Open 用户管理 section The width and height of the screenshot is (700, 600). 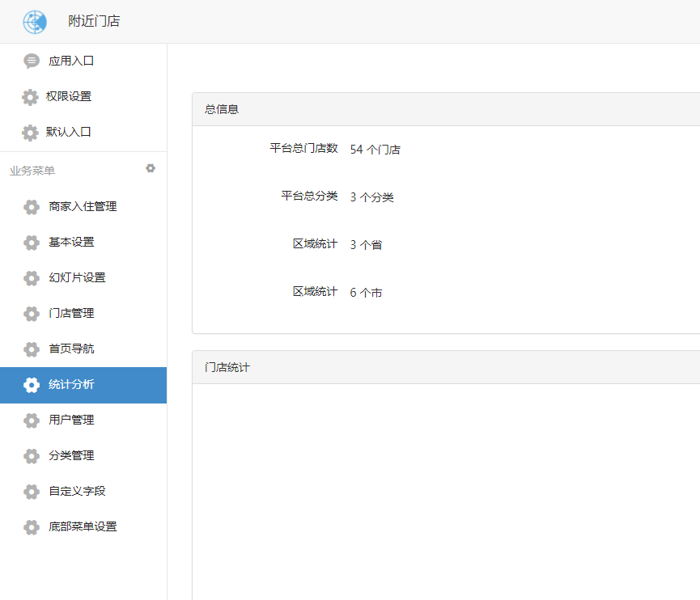[71, 420]
